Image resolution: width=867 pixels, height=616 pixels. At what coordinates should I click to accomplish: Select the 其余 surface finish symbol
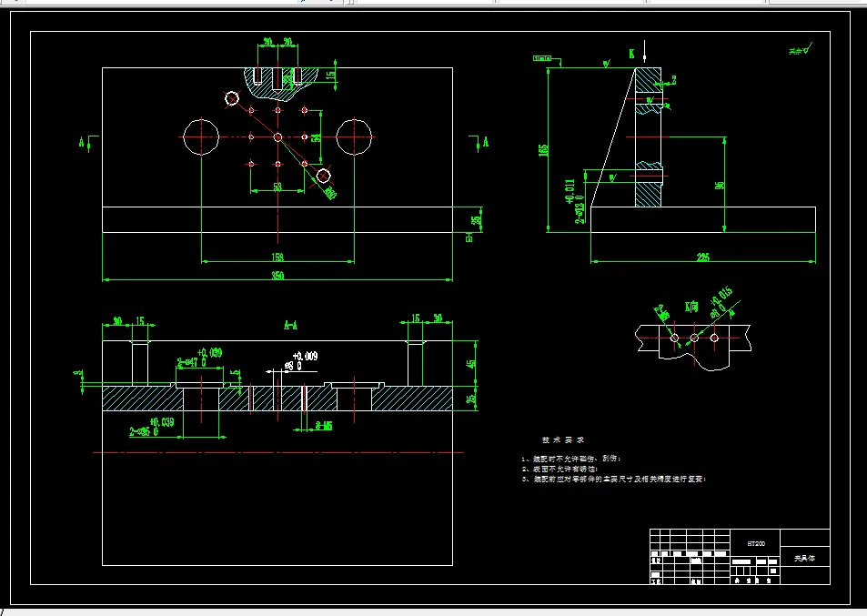(800, 50)
